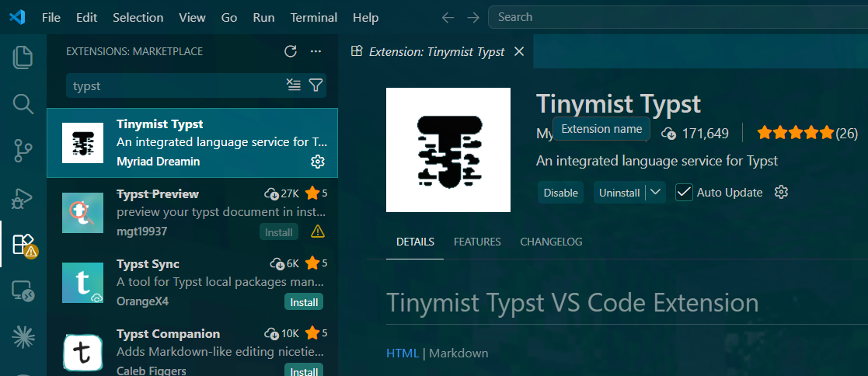Select the Typst Preview list entry

pos(193,213)
